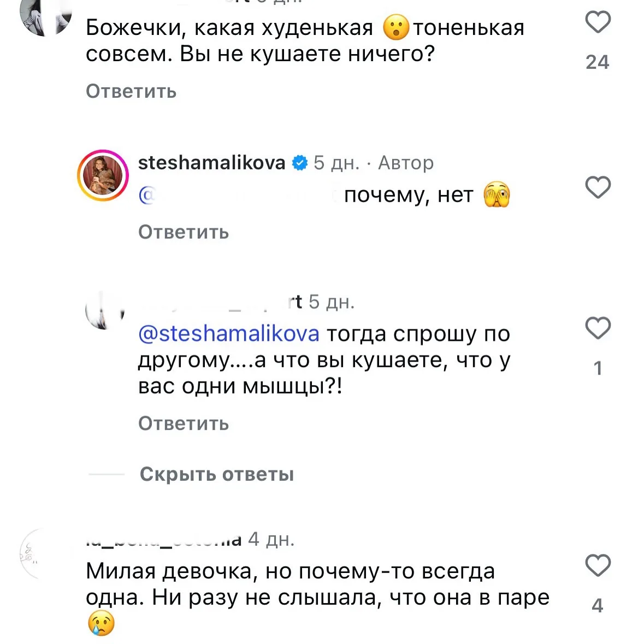Reply to steshamalikova's 'почему, нет' comment
This screenshot has width=644, height=644.
point(184,232)
